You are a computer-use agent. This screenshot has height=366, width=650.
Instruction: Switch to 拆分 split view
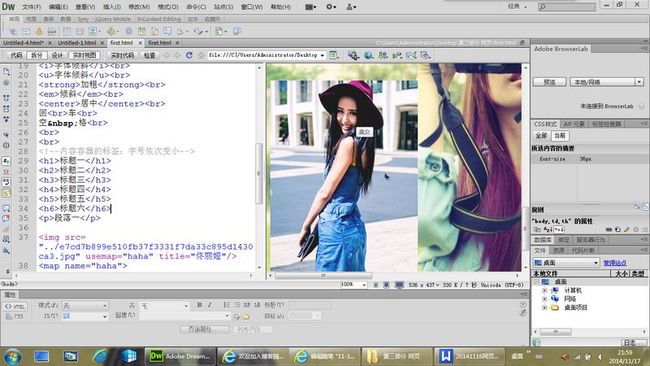pos(36,55)
